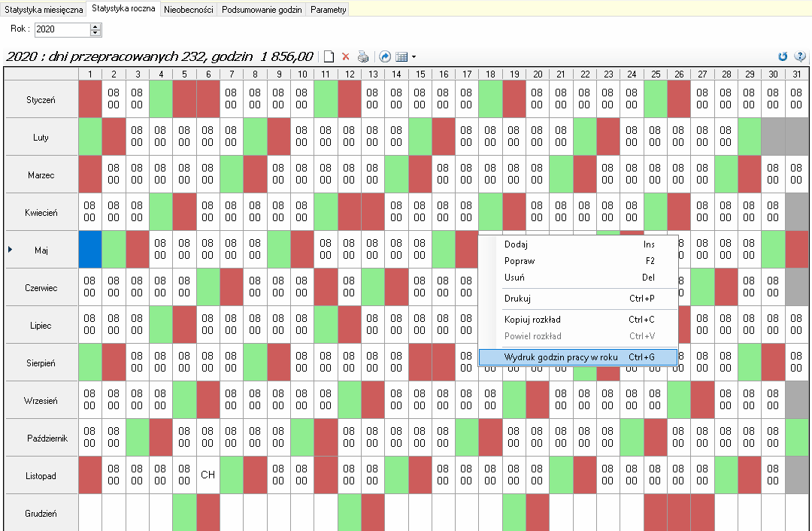
Task: Select the Czerwiec row header
Action: (x=41, y=287)
